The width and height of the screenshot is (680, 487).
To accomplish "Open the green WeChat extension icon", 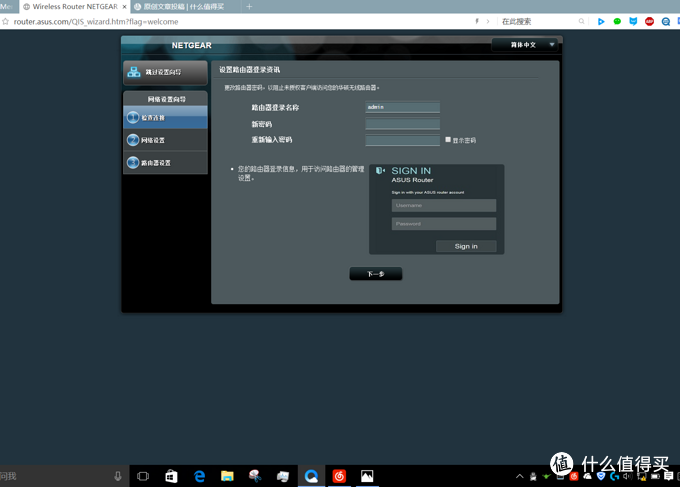I will [617, 21].
